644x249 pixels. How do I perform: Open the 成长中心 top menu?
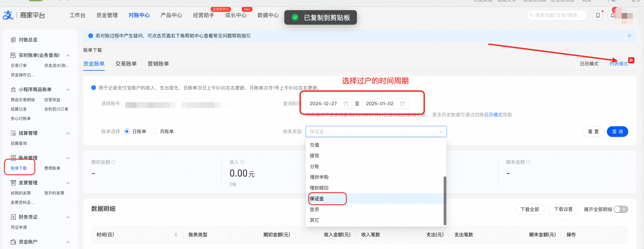click(x=236, y=15)
